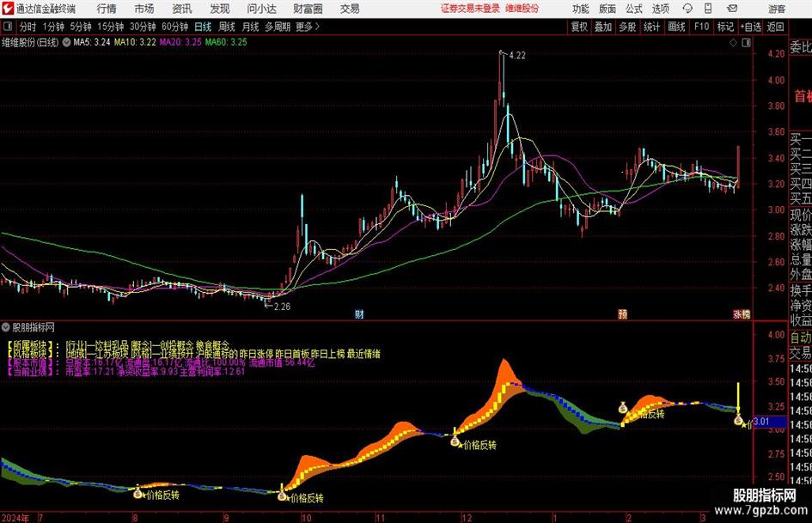812x523 pixels.
Task: Open the 功能 menu
Action: point(581,9)
